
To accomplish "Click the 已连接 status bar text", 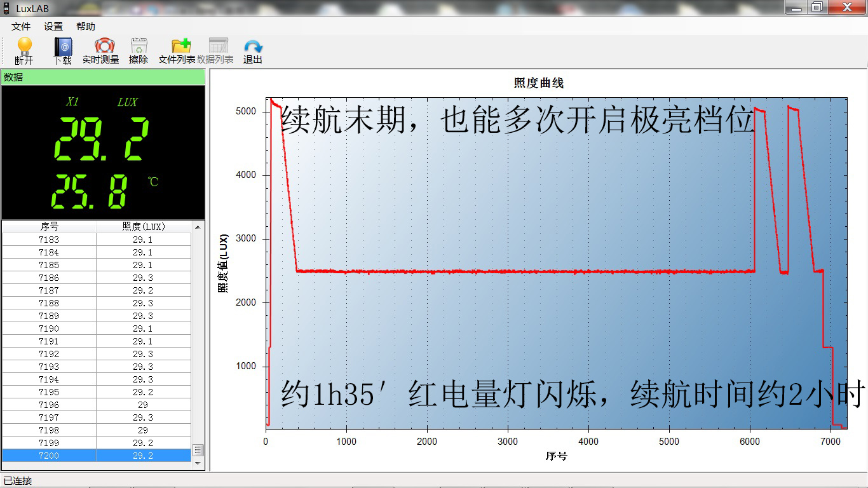I will [18, 481].
